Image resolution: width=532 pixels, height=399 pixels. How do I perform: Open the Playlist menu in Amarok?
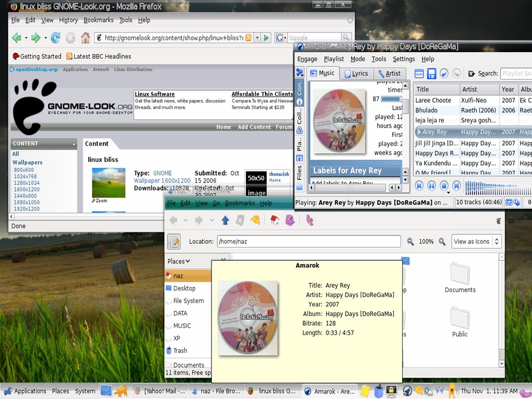click(334, 59)
